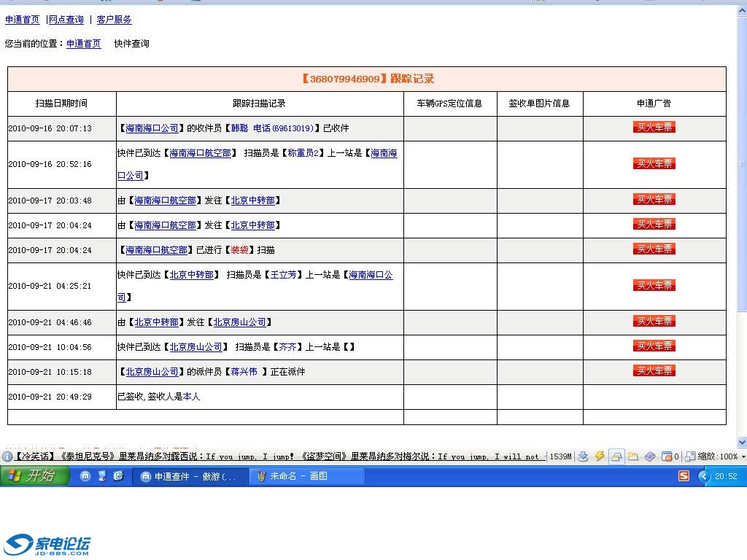Click the Sogou input method tray icon
The image size is (747, 560).
tap(684, 476)
